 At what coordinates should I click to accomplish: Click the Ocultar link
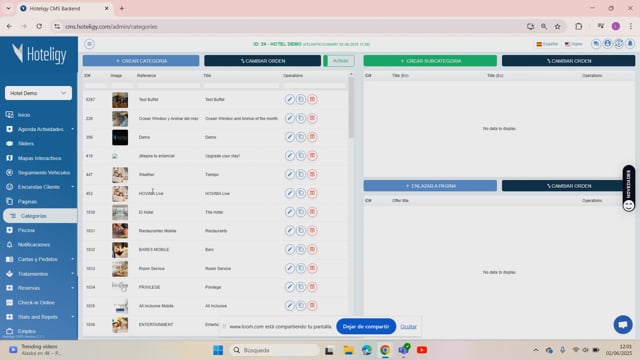coord(408,327)
